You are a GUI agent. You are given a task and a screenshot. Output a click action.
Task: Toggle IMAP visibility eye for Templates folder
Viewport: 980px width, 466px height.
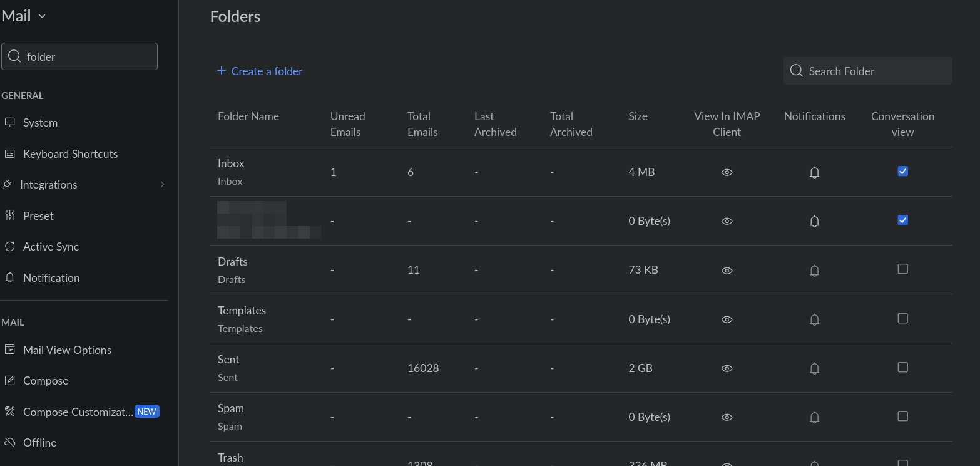click(x=727, y=319)
